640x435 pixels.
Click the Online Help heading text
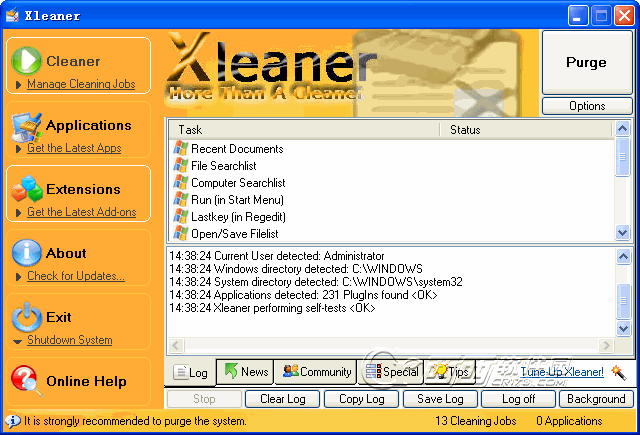pyautogui.click(x=87, y=381)
